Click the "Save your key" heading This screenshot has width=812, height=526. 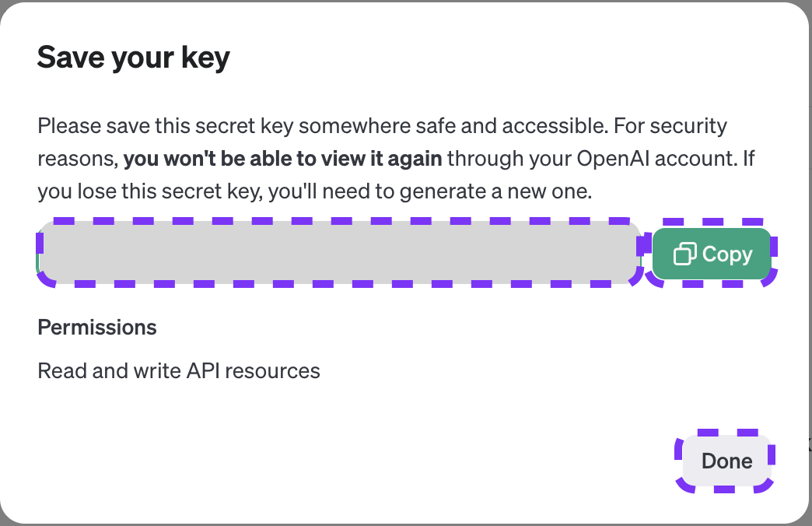[134, 58]
